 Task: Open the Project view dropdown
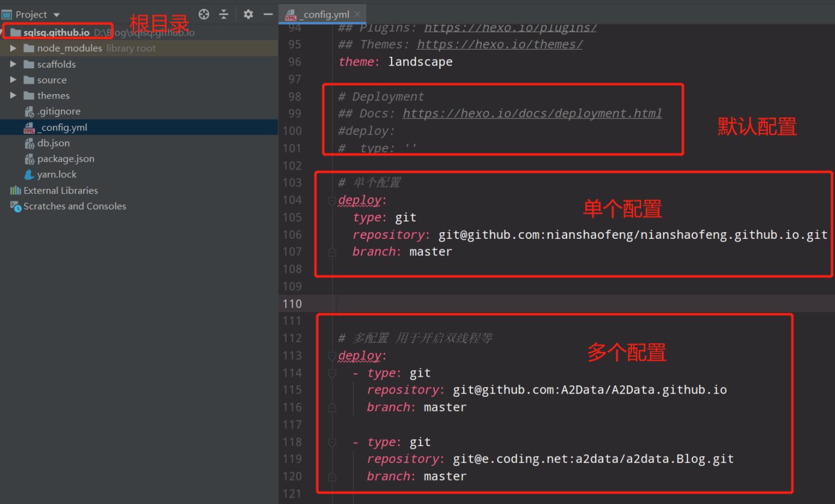56,15
